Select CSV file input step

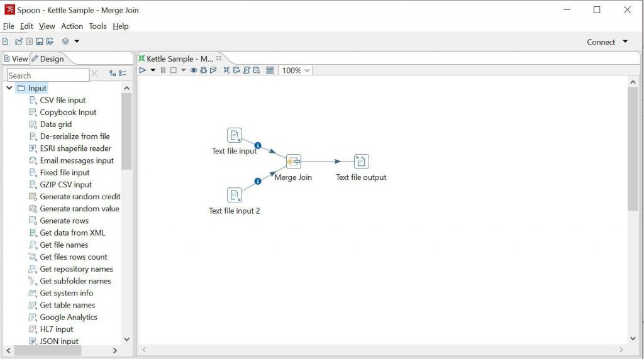(x=62, y=100)
